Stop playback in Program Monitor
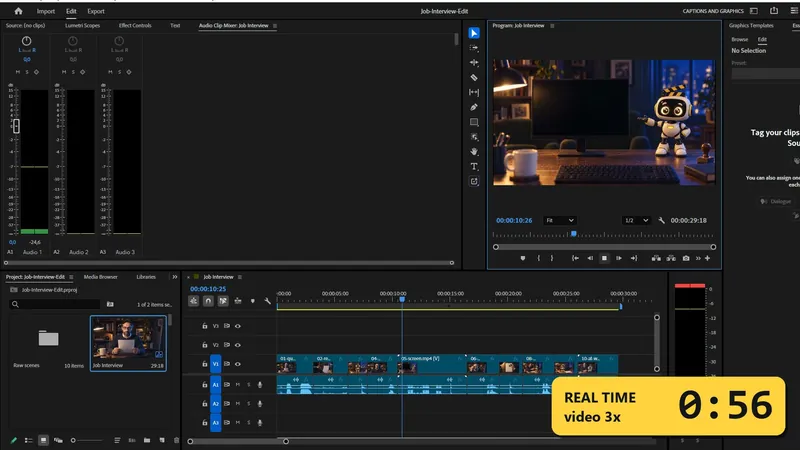This screenshot has height=450, width=800. [604, 258]
